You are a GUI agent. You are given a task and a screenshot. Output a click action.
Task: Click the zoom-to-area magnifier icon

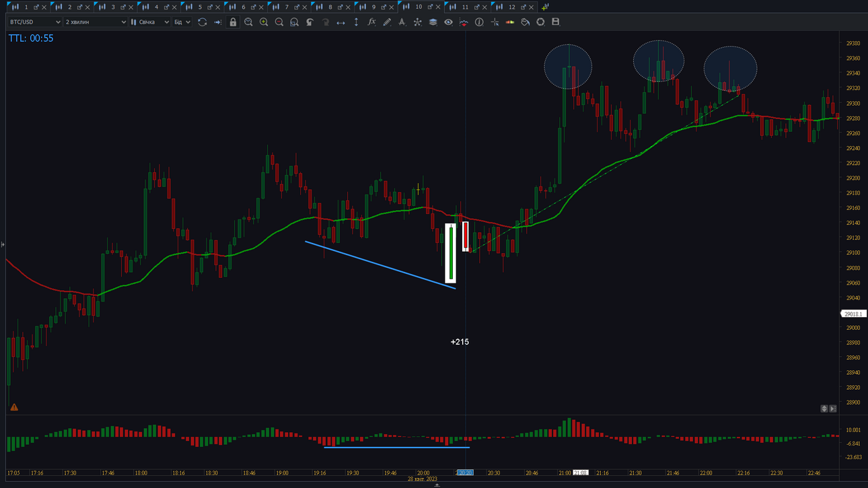tap(294, 22)
